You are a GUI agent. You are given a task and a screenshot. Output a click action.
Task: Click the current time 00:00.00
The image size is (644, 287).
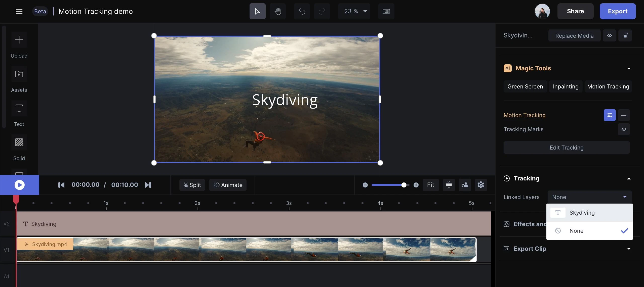click(x=85, y=185)
